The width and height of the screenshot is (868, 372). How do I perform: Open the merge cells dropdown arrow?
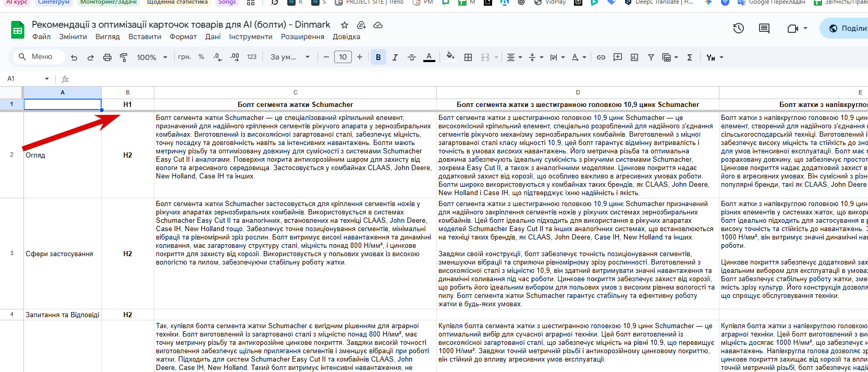(496, 57)
